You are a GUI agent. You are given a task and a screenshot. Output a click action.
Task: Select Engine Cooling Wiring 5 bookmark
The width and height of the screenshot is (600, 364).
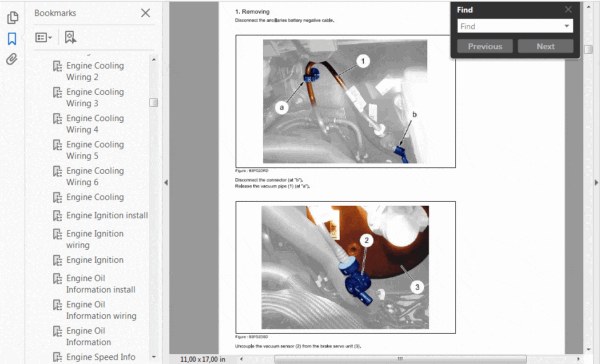pyautogui.click(x=95, y=150)
